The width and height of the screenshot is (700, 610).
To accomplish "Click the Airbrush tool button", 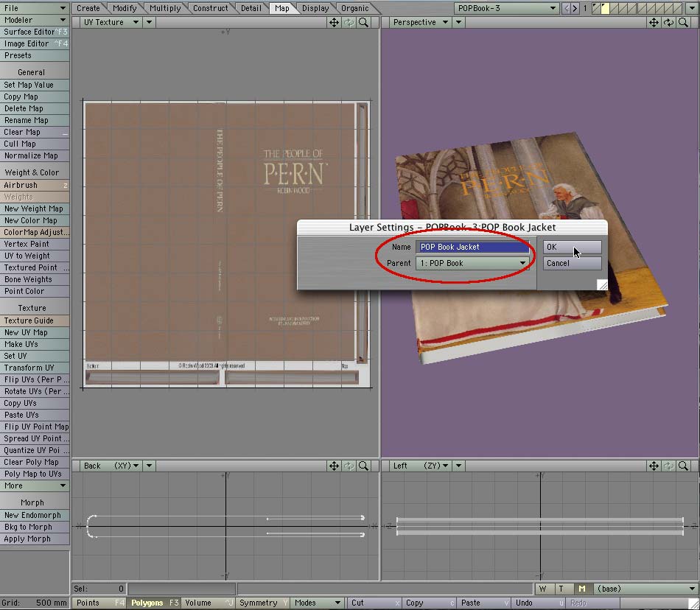I will click(35, 185).
